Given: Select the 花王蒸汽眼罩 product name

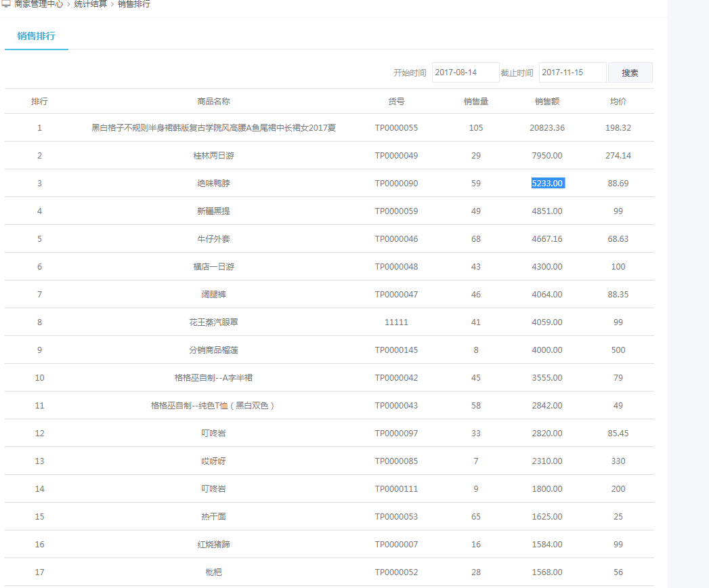Looking at the screenshot, I should (x=213, y=322).
